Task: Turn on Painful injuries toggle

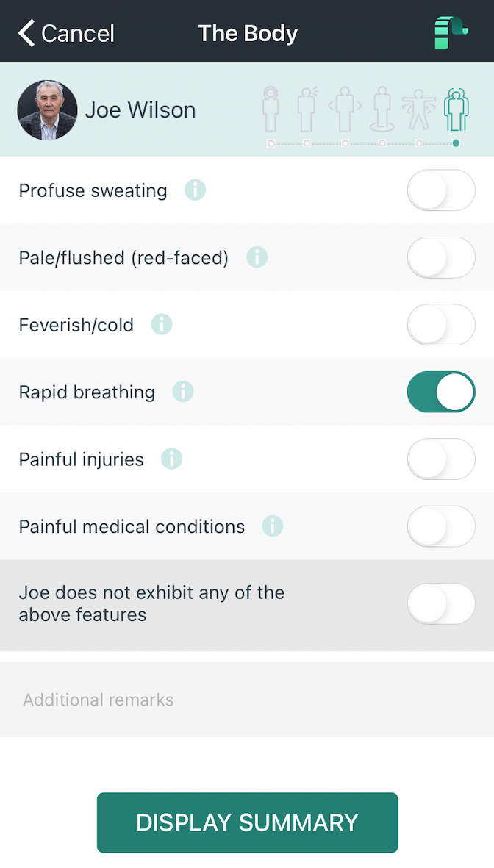Action: (x=441, y=459)
